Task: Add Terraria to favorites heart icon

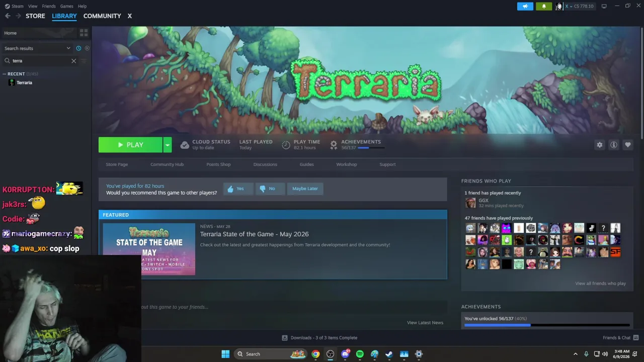Action: tap(627, 145)
